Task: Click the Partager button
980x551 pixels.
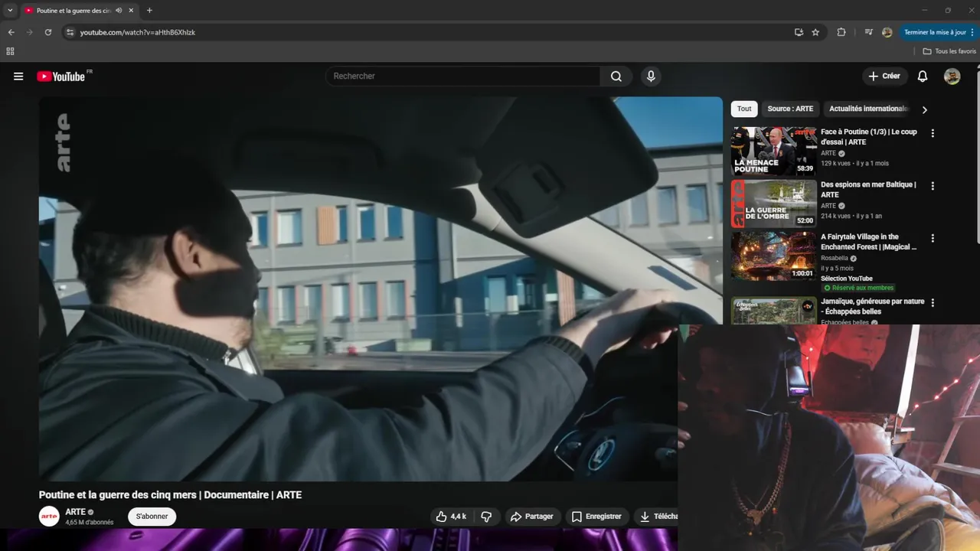Action: pyautogui.click(x=531, y=517)
